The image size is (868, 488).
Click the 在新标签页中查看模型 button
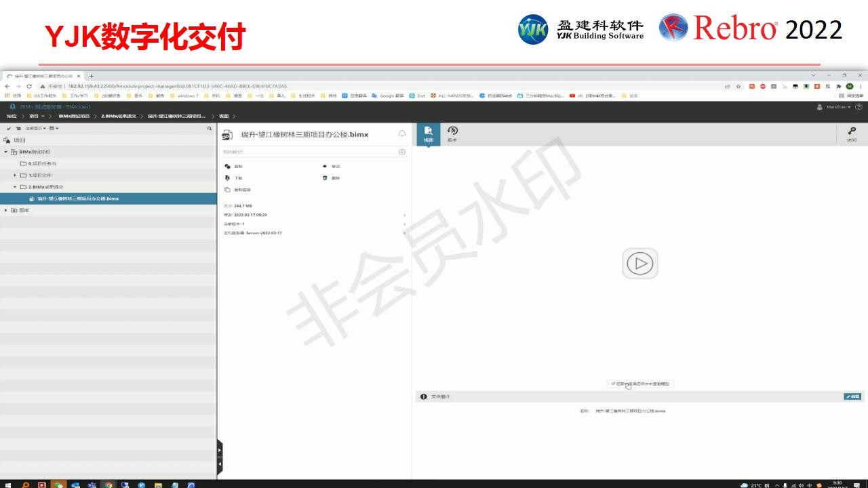pyautogui.click(x=640, y=384)
